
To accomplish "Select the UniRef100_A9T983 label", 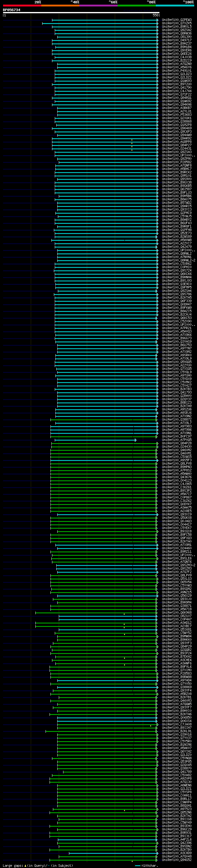I will pos(177,426).
